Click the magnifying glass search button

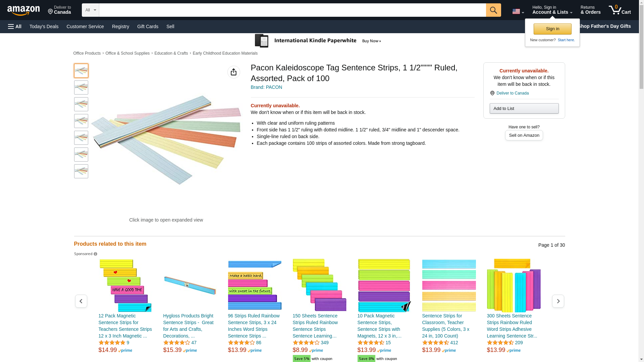coord(493,10)
